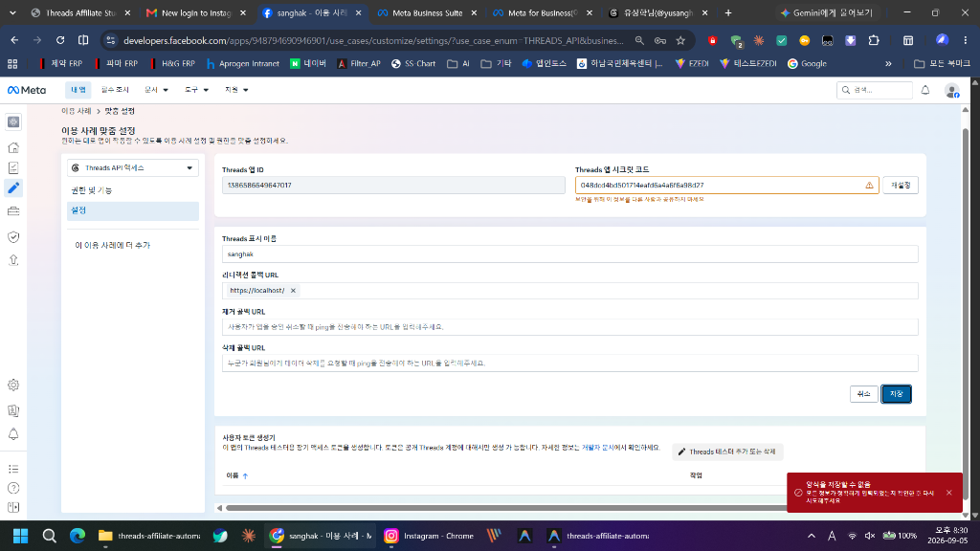The height and width of the screenshot is (551, 980).
Task: Open the Docs dropdown menu in header
Action: 156,90
